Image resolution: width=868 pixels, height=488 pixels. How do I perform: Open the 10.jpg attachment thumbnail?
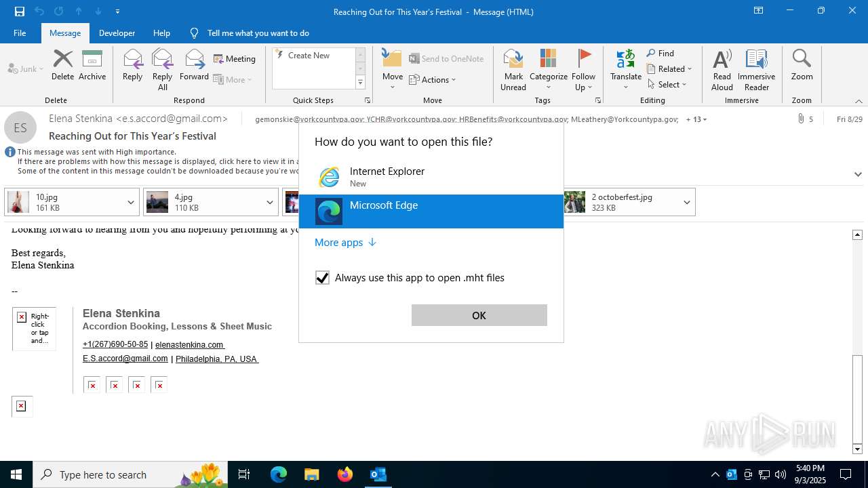click(19, 202)
